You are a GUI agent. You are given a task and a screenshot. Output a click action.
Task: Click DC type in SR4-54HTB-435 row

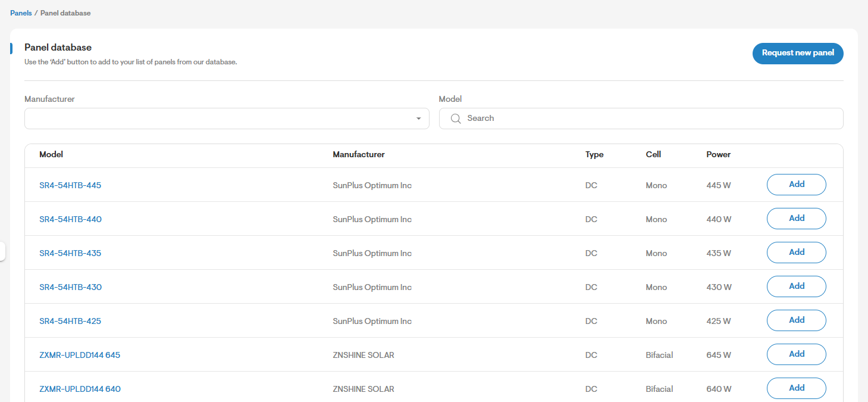pyautogui.click(x=591, y=253)
